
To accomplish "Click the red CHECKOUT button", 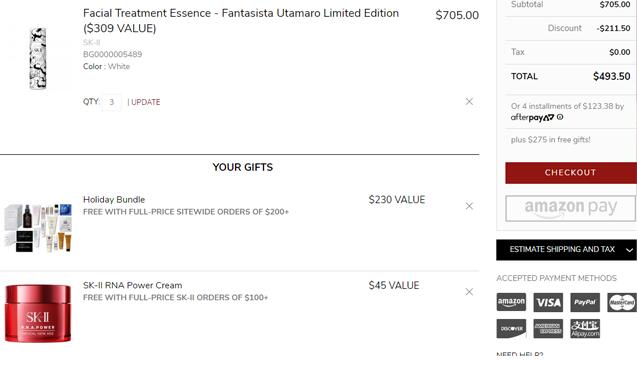I will (571, 173).
